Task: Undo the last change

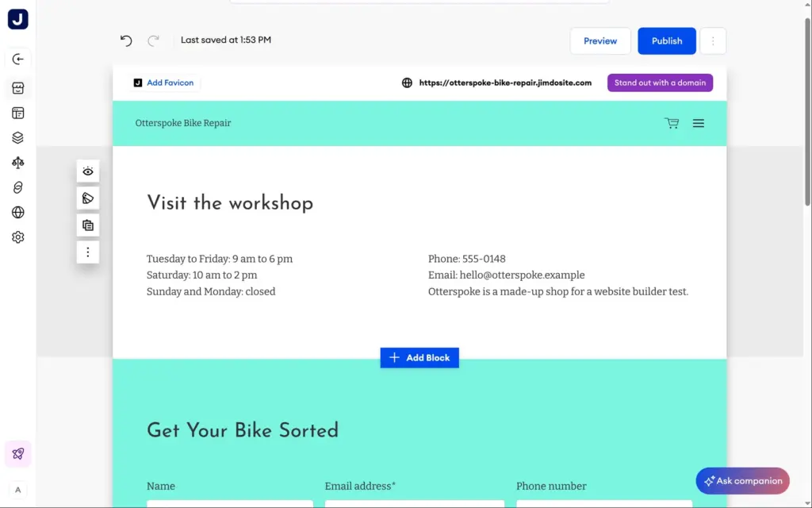Action: (x=126, y=40)
